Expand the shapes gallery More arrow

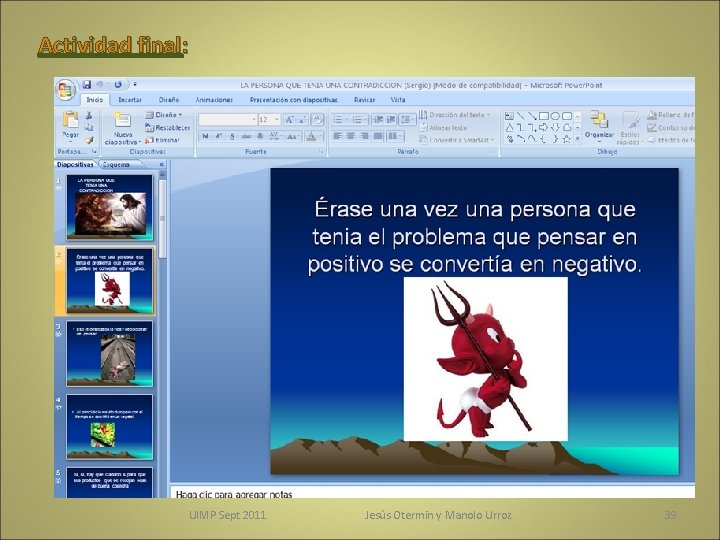pyautogui.click(x=578, y=139)
